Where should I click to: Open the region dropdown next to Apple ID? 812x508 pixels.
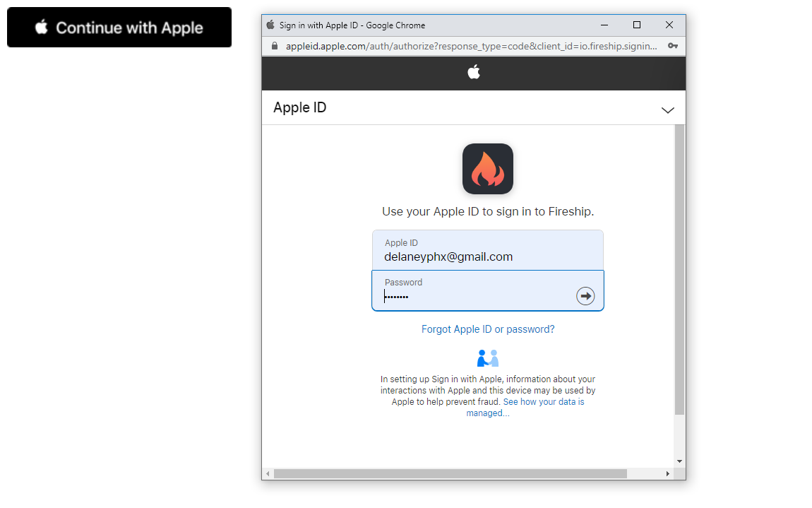(667, 110)
